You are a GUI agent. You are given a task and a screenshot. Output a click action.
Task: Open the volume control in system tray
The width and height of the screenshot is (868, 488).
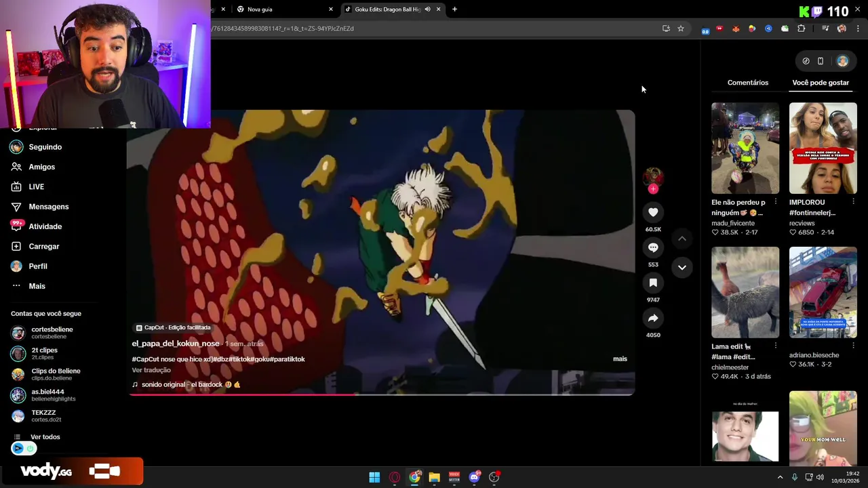point(820,477)
